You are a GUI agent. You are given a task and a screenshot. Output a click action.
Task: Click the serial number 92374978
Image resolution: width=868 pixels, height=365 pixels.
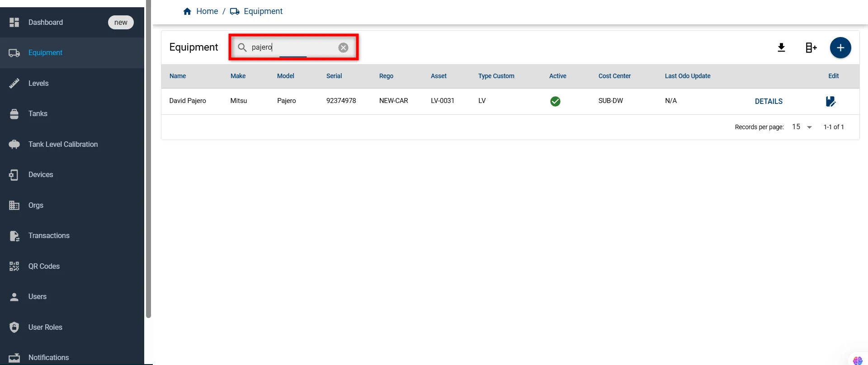click(341, 101)
